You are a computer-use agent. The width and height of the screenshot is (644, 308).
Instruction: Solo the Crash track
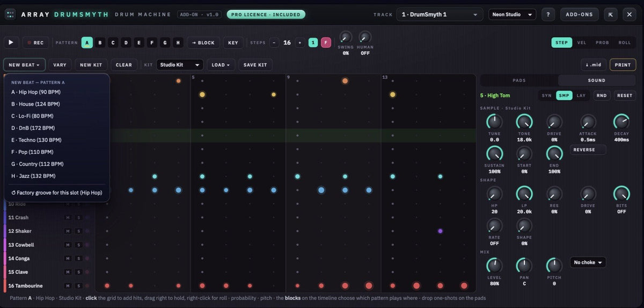pyautogui.click(x=78, y=218)
